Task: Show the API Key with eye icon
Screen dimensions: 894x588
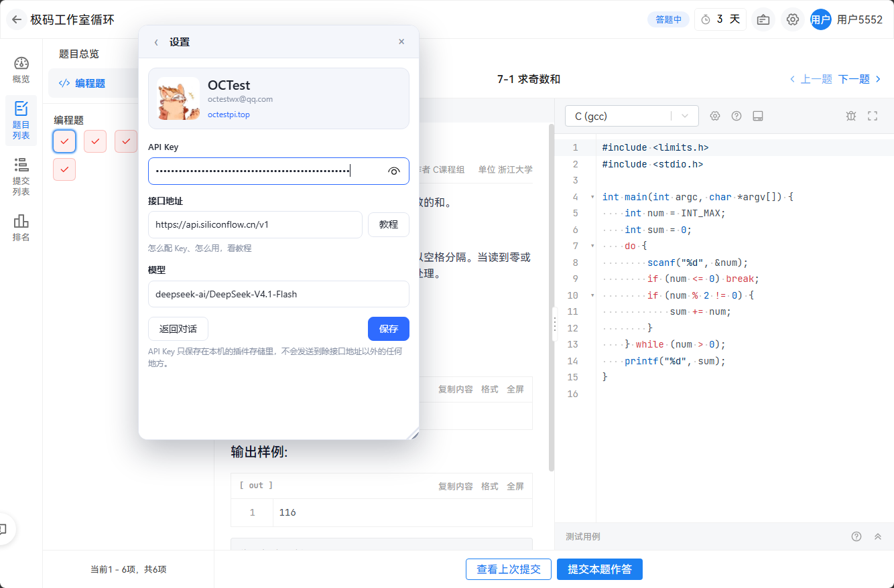Action: [394, 171]
